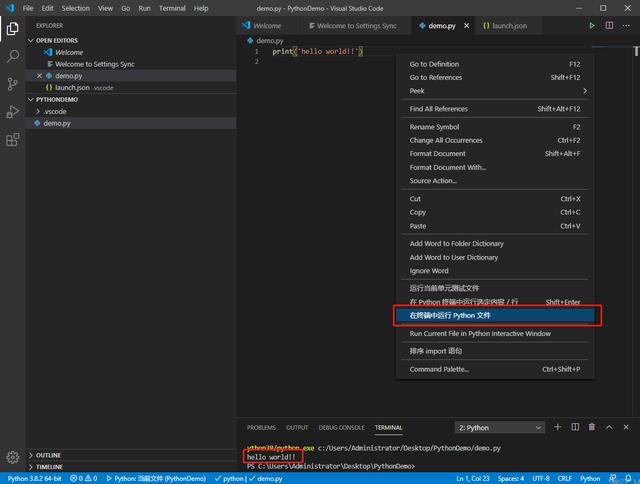Image resolution: width=640 pixels, height=484 pixels.
Task: Open the Peek submenu arrow
Action: click(585, 91)
